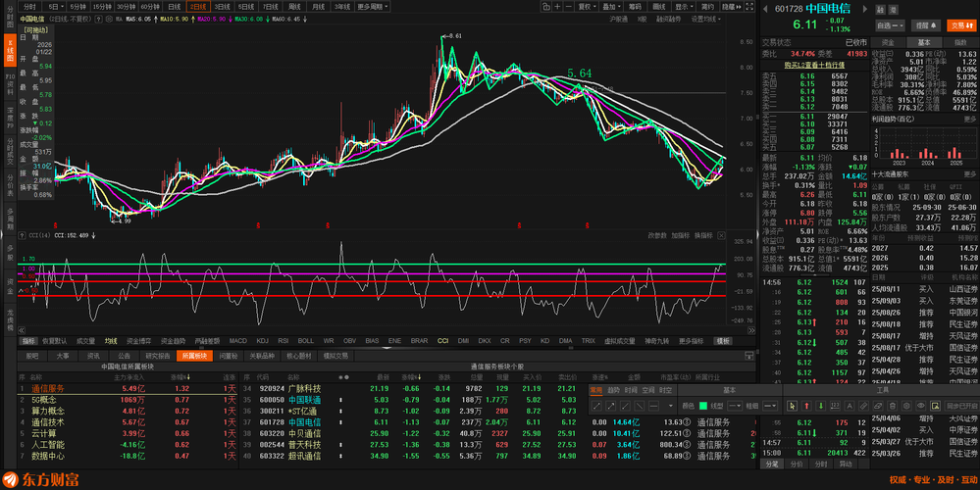Expand the 自选 watchlist dropdown

(x=890, y=25)
